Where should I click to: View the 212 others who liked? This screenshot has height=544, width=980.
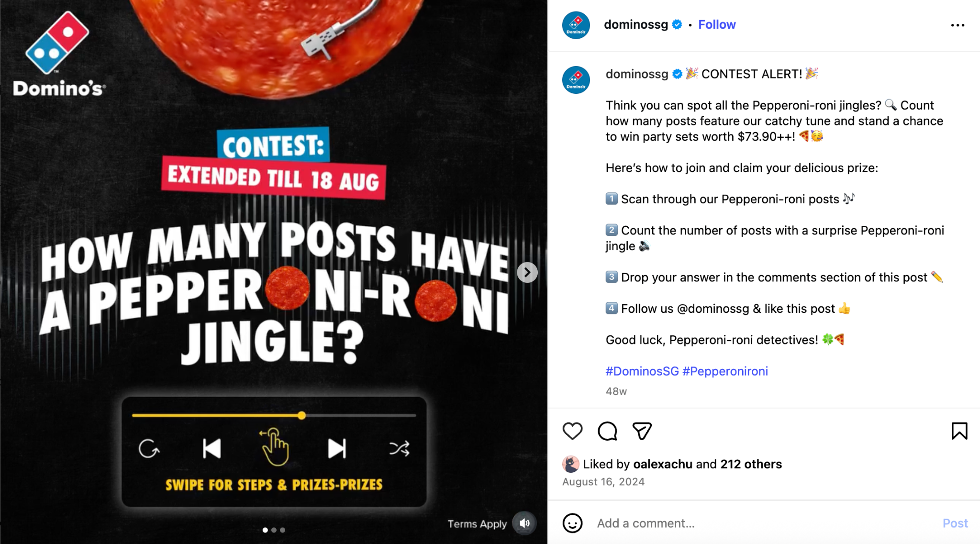751,464
